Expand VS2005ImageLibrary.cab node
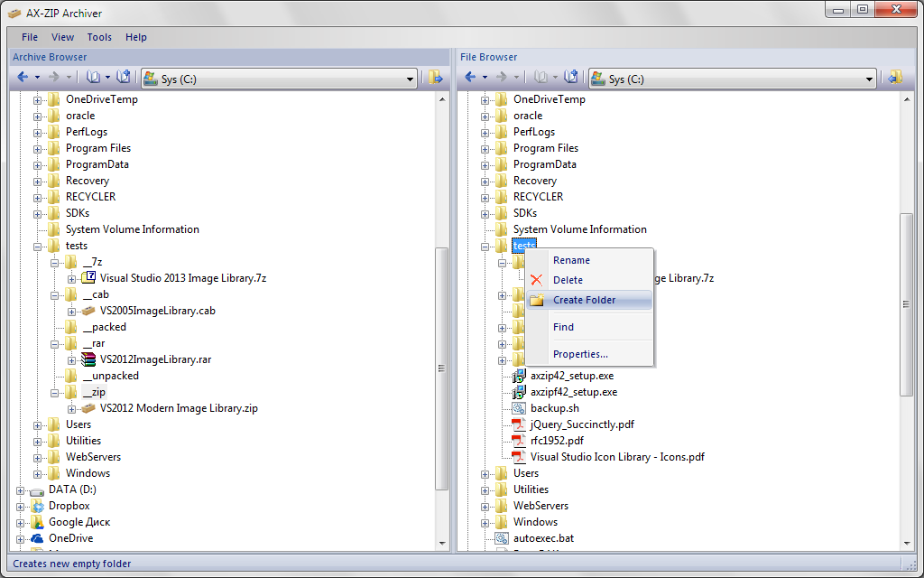This screenshot has height=578, width=924. pos(71,312)
